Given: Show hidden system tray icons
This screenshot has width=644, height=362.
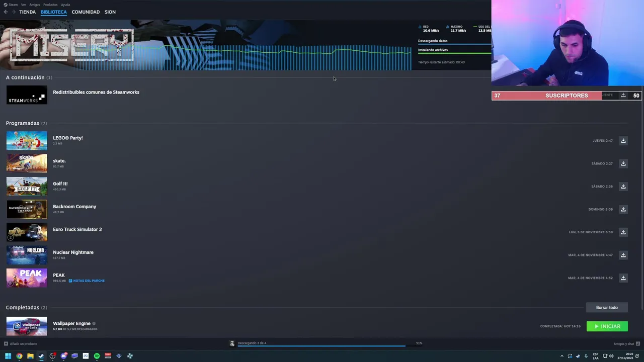Looking at the screenshot, I should click(x=562, y=356).
